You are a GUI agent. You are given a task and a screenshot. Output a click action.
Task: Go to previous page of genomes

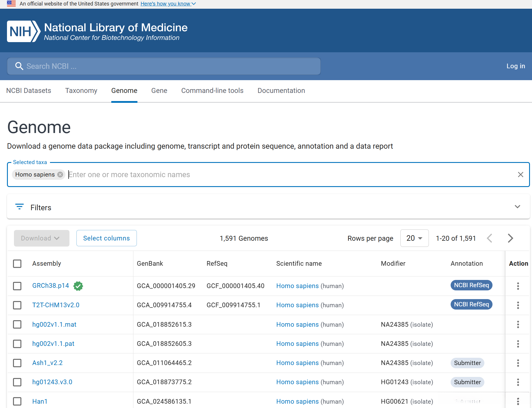tap(490, 238)
